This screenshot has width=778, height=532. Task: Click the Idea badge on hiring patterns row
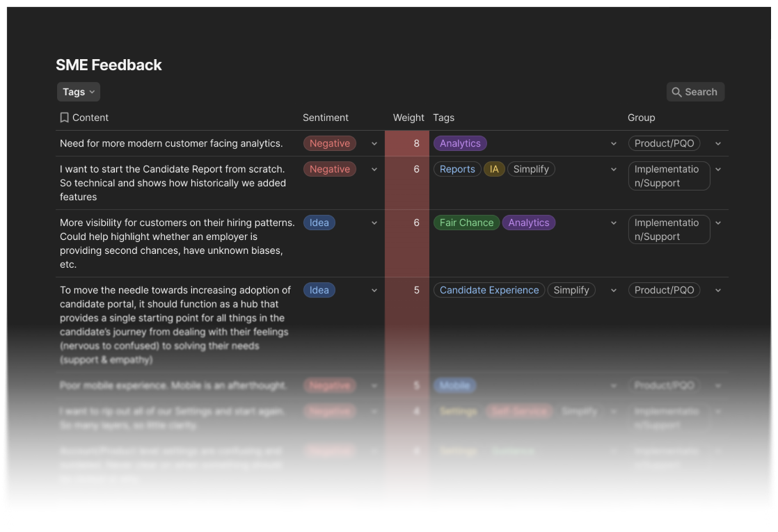[319, 223]
